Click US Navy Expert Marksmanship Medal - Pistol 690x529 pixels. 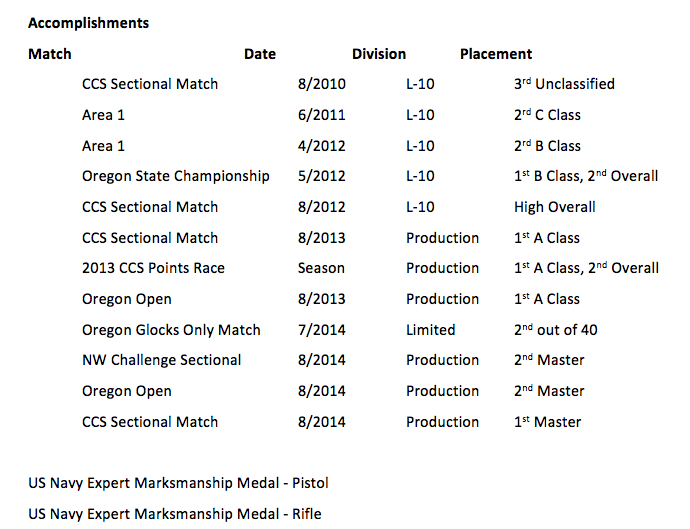178,483
